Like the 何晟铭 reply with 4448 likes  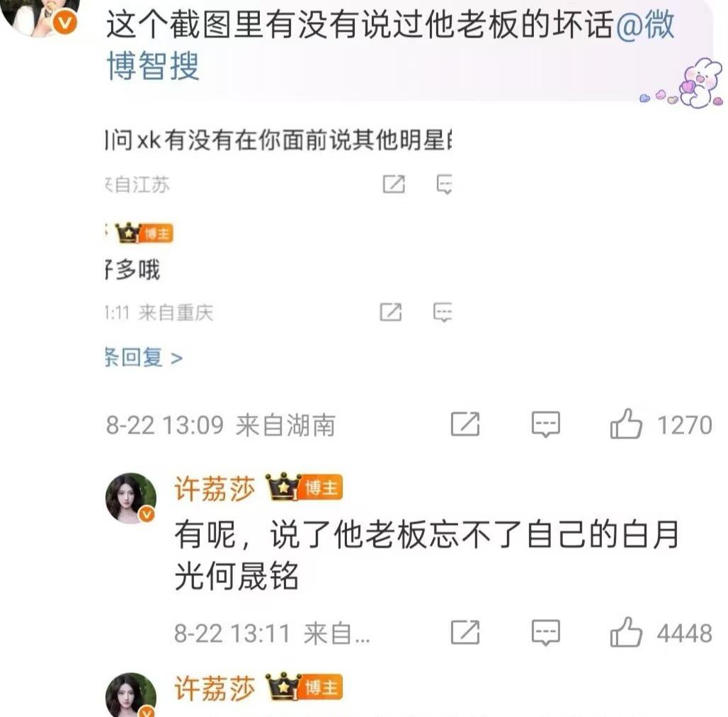coord(626,632)
